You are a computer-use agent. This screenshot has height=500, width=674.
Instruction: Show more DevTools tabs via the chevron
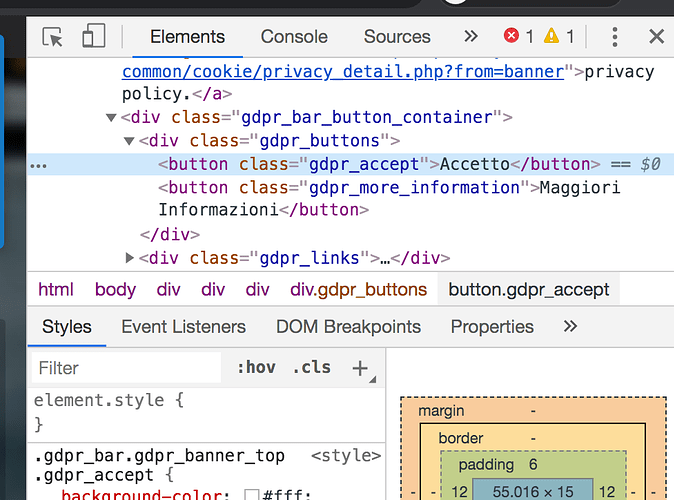pyautogui.click(x=471, y=37)
